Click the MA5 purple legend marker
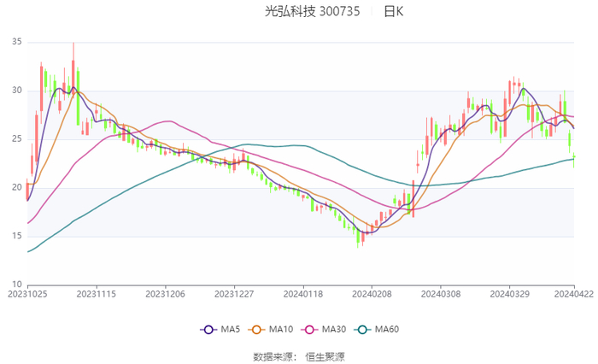This screenshot has height=364, width=598. pos(208,330)
